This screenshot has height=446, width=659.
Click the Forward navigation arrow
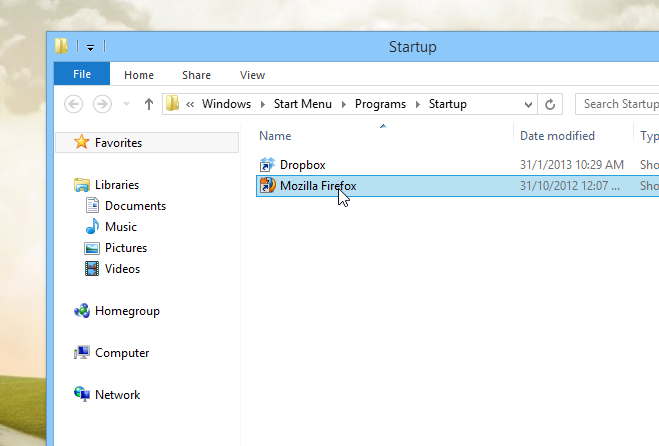point(102,104)
